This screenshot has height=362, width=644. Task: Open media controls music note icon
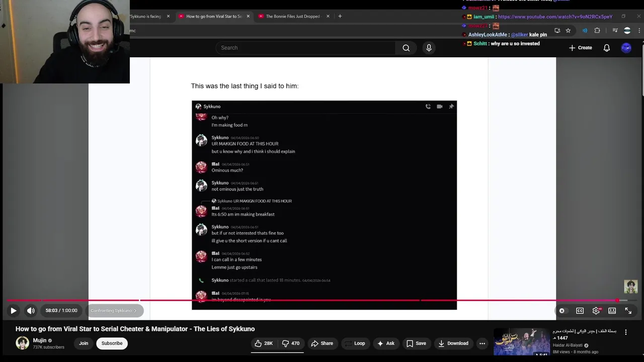(615, 31)
